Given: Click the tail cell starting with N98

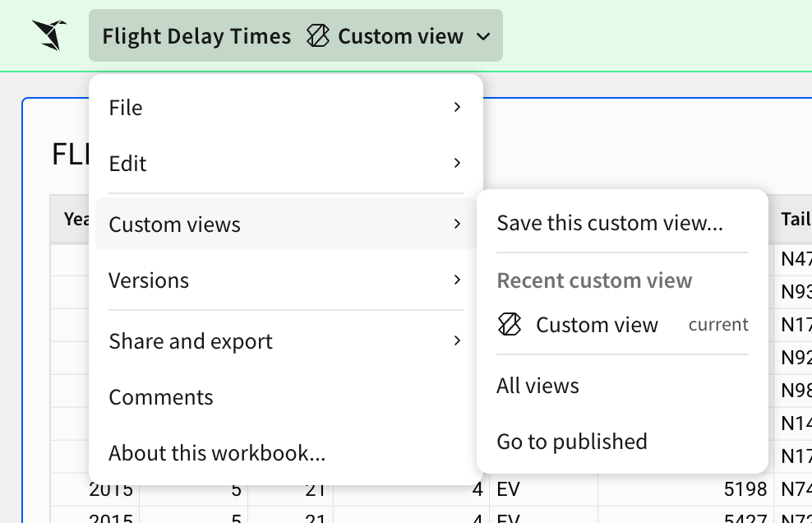Looking at the screenshot, I should 795,391.
